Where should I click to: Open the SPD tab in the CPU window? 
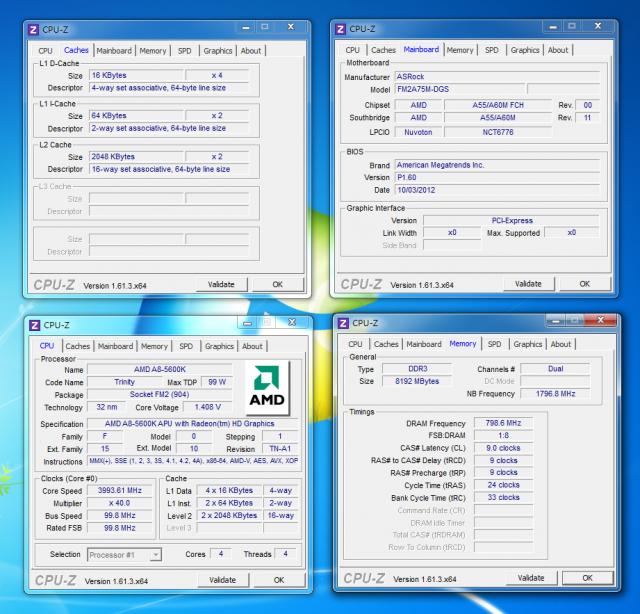186,346
